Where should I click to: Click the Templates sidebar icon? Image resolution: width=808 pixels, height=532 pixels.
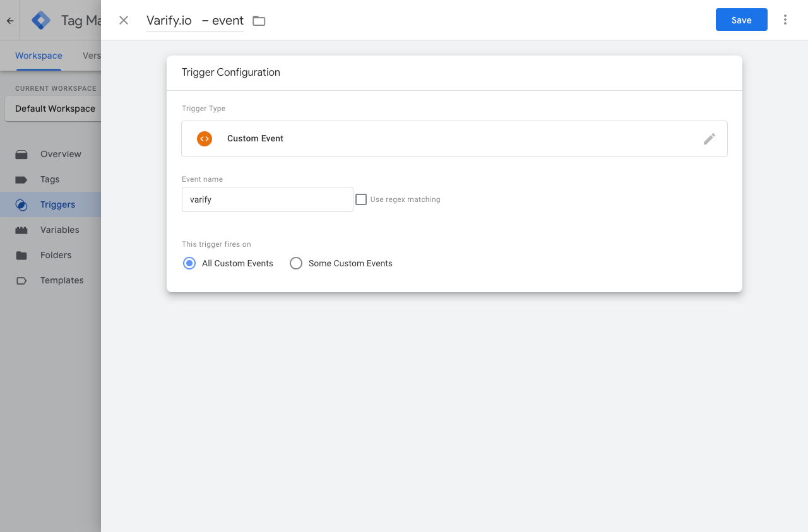coord(21,280)
